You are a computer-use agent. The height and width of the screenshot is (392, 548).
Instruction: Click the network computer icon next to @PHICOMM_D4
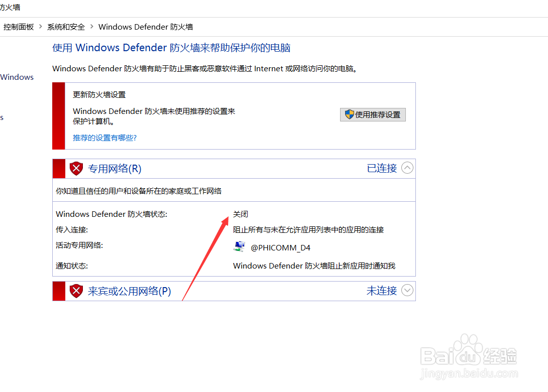click(x=240, y=246)
